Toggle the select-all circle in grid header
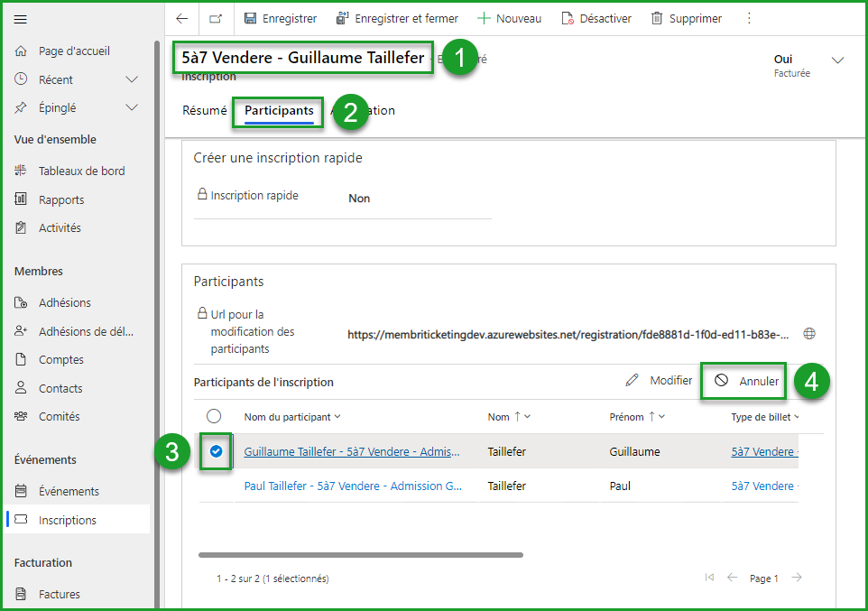 point(214,416)
